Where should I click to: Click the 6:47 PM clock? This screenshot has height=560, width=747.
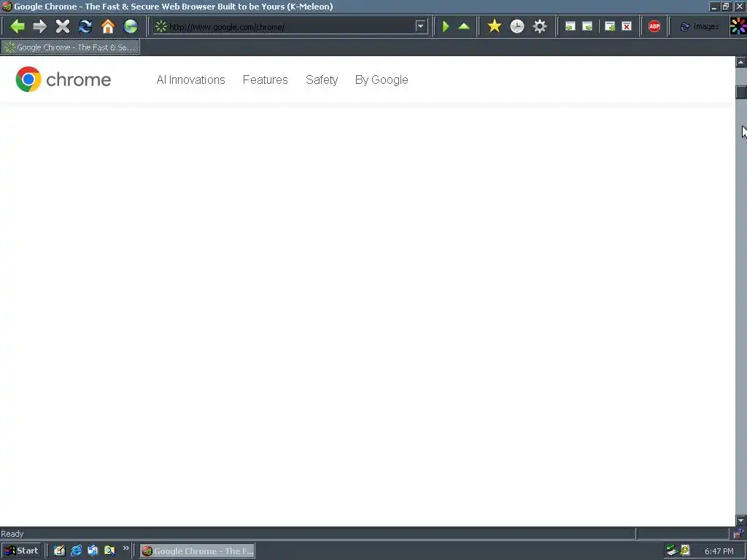[x=719, y=551]
